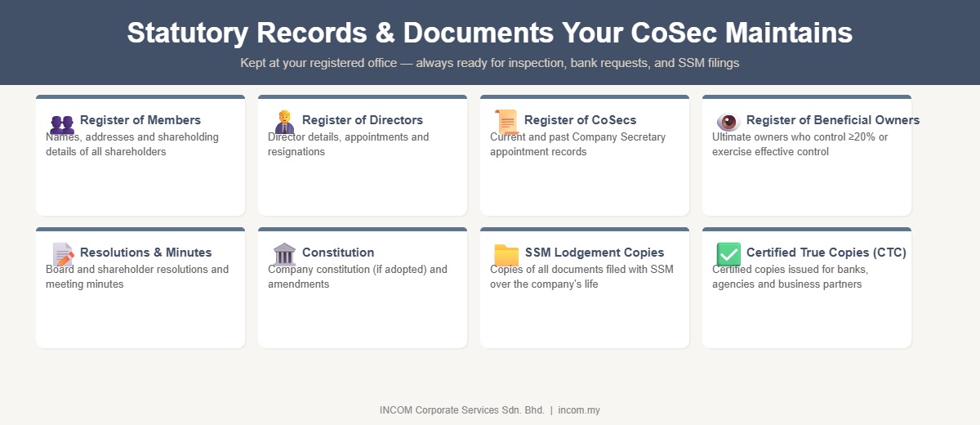The image size is (980, 425).
Task: Click the INCOM Corporate Services Sdn. Bhd. footer
Action: tap(462, 410)
